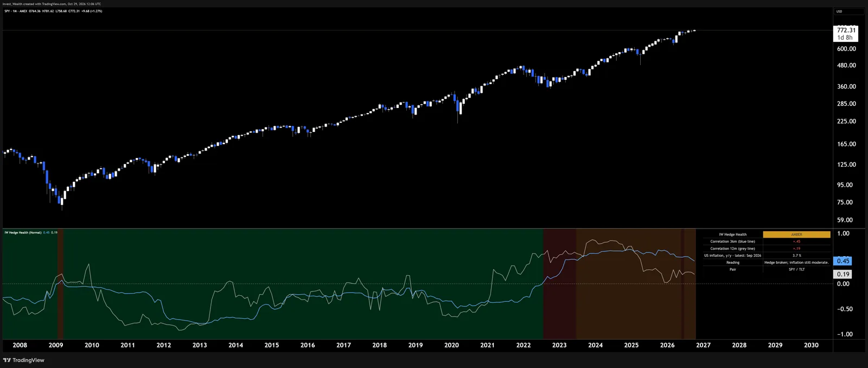Image resolution: width=868 pixels, height=368 pixels.
Task: Click the TradingView logo at bottom left
Action: click(24, 360)
